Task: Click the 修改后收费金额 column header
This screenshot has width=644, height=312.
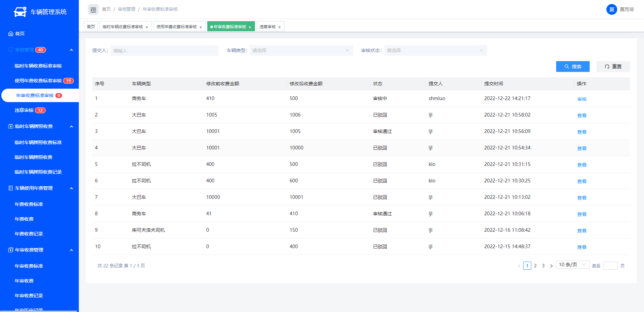Action: [x=306, y=84]
